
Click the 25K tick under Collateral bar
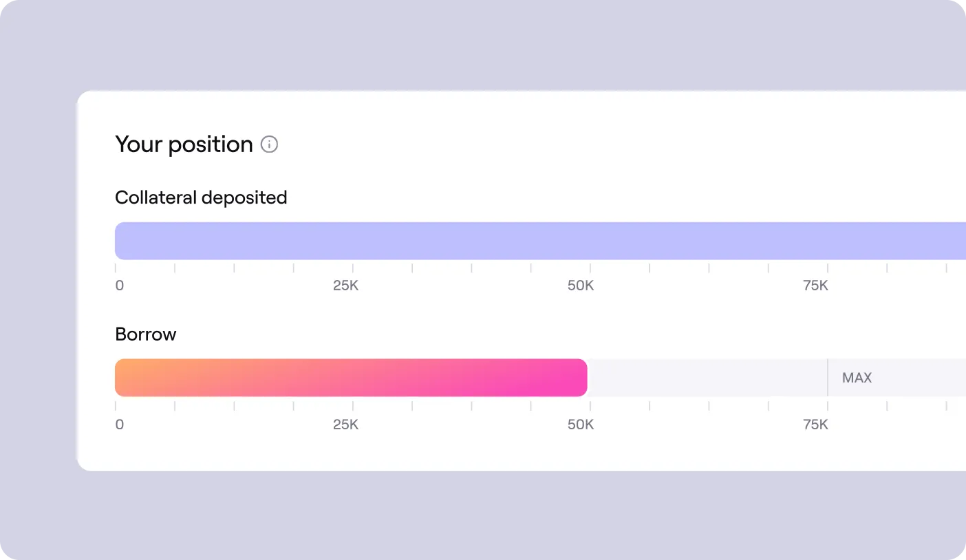tap(345, 286)
